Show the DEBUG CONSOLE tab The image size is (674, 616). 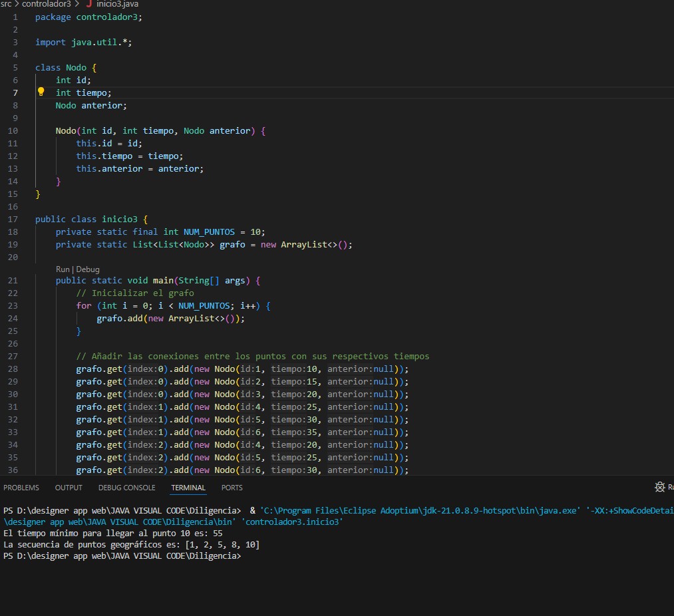point(126,488)
